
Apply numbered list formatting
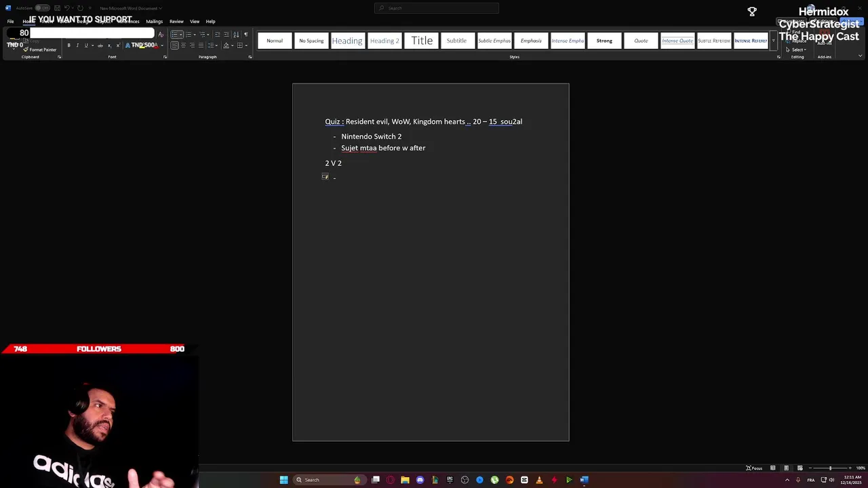(x=189, y=34)
